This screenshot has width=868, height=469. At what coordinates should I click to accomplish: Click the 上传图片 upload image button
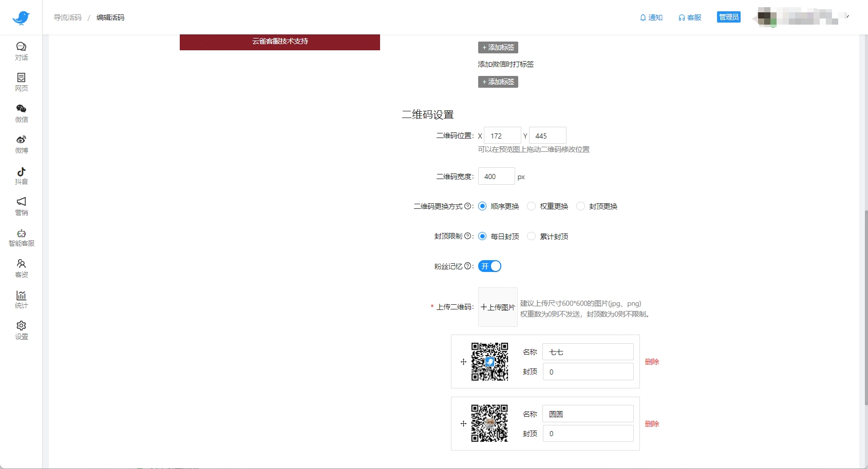coord(497,307)
